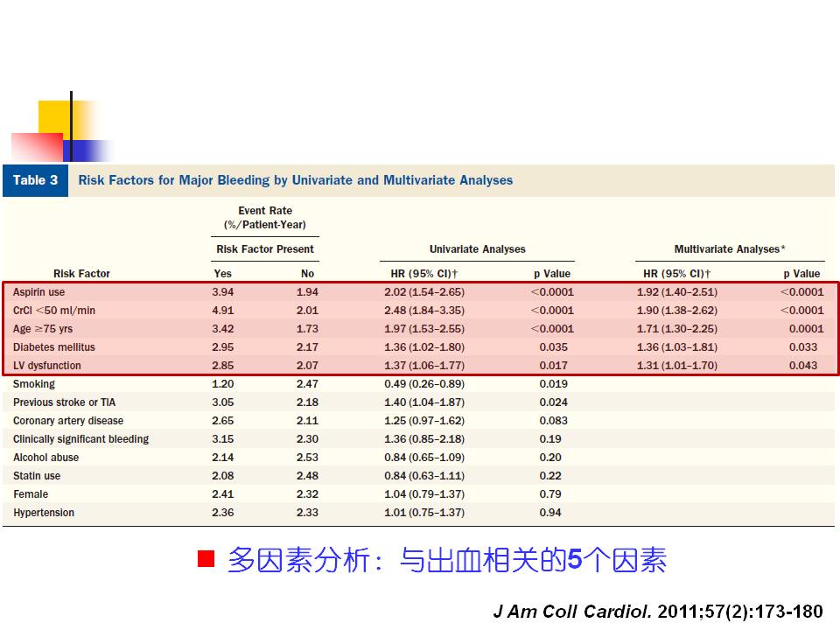Click the red bullet square before caption
The width and height of the screenshot is (840, 630).
[x=206, y=559]
